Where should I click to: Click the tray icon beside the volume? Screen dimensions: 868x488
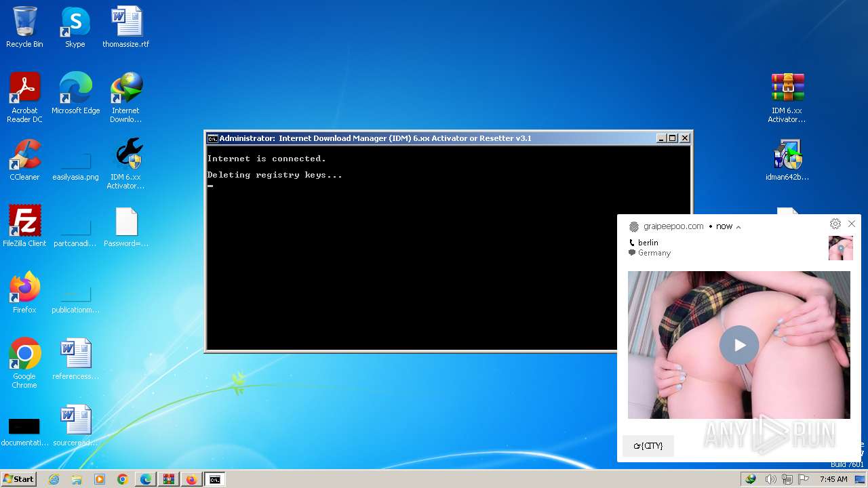pos(751,479)
